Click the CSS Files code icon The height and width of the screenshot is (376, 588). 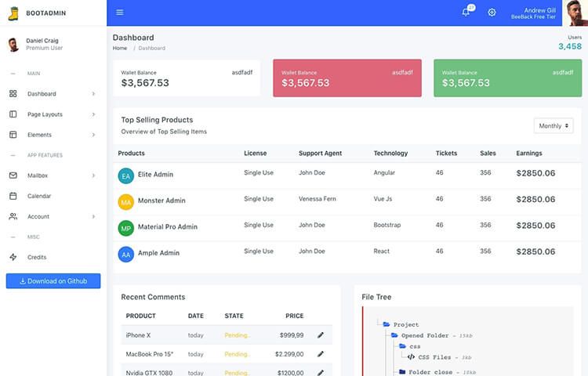coord(411,357)
